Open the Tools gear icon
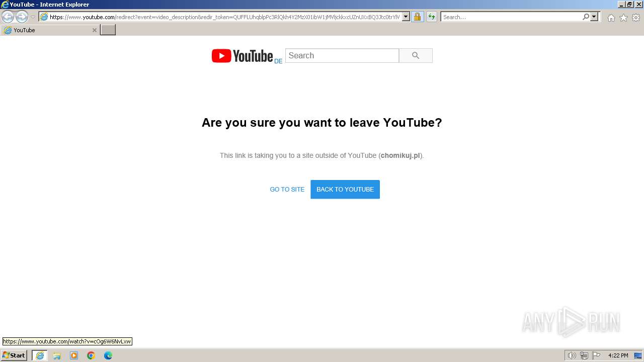This screenshot has height=362, width=644. click(636, 18)
